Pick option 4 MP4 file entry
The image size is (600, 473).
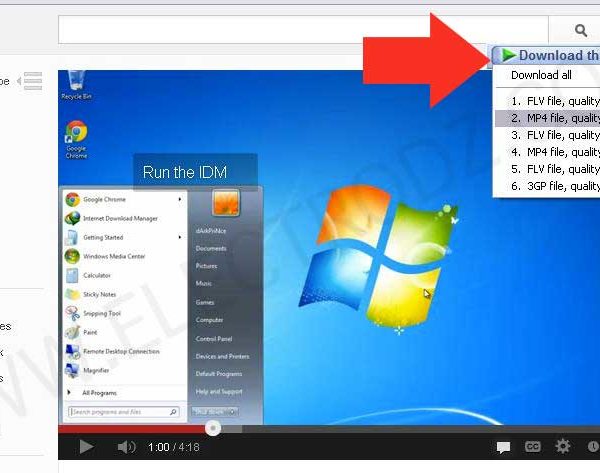point(547,152)
